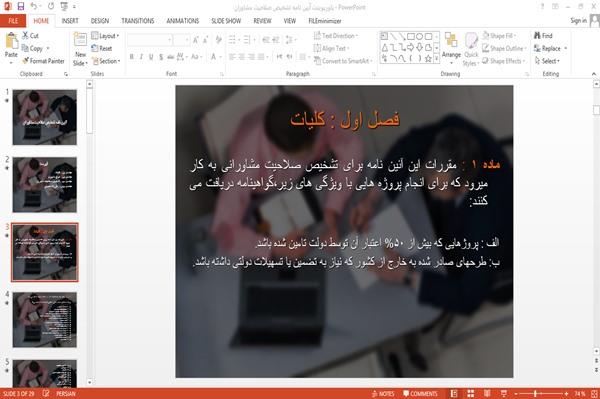This screenshot has height=399, width=600.
Task: Click the Reset slide button
Action: [102, 48]
